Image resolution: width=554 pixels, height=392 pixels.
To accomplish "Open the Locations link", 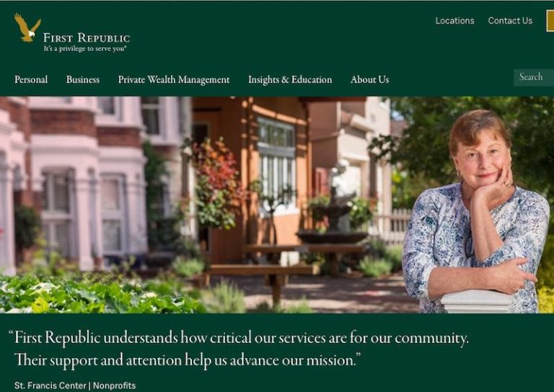I will coord(454,21).
